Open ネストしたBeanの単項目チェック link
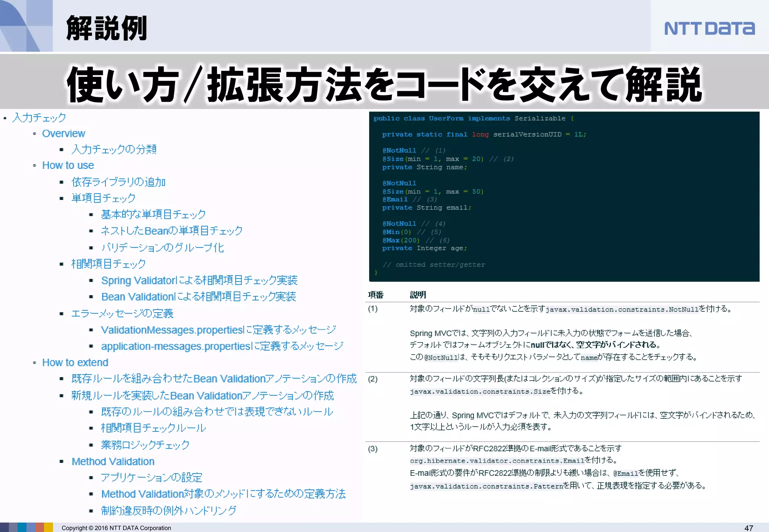The height and width of the screenshot is (532, 769). [x=172, y=231]
